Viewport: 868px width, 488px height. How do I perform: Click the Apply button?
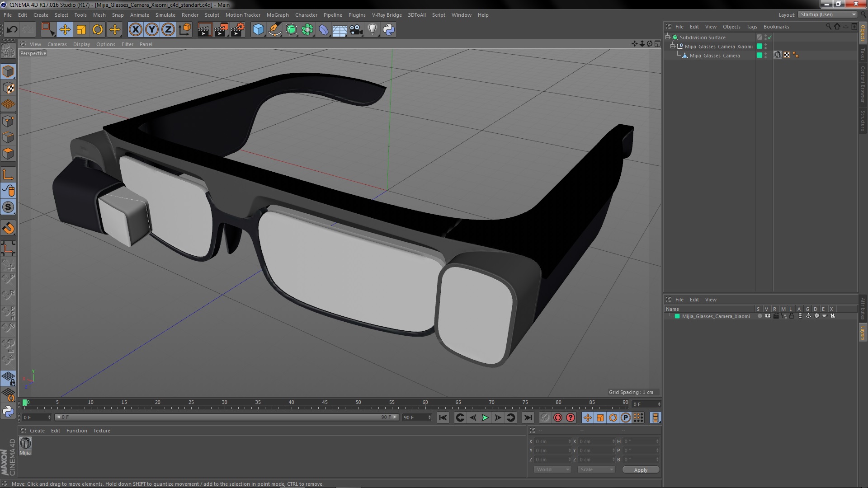pos(640,470)
